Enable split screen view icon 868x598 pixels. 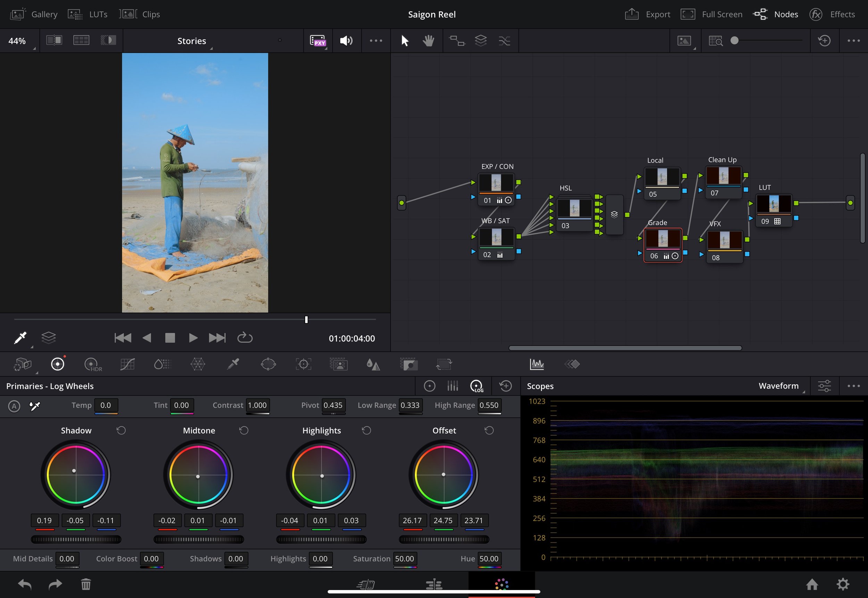(x=81, y=40)
